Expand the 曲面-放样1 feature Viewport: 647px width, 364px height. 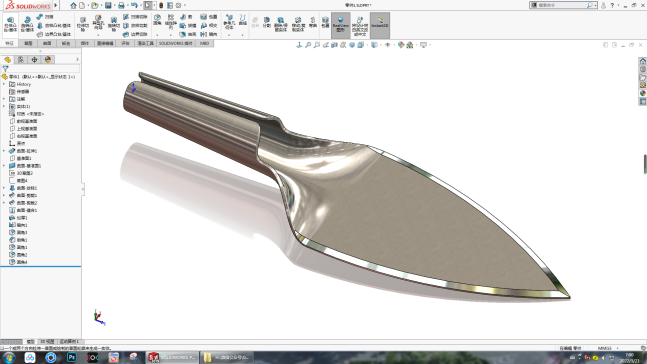[4, 188]
